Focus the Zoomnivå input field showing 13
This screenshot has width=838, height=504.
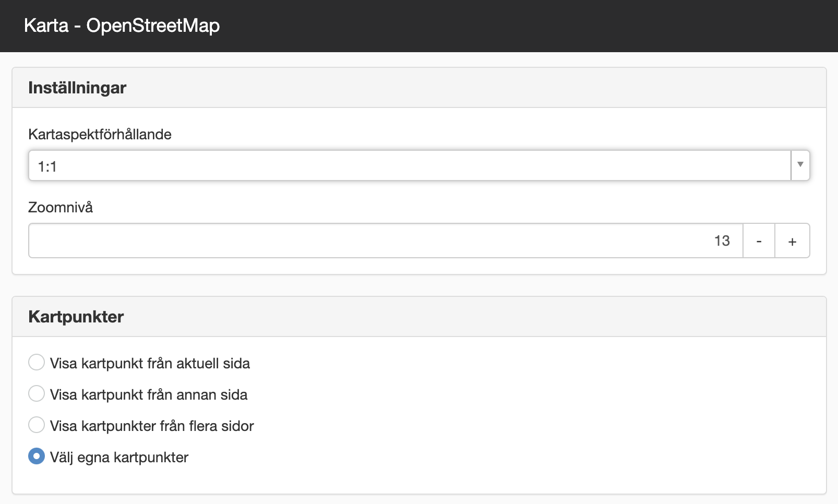pyautogui.click(x=386, y=241)
